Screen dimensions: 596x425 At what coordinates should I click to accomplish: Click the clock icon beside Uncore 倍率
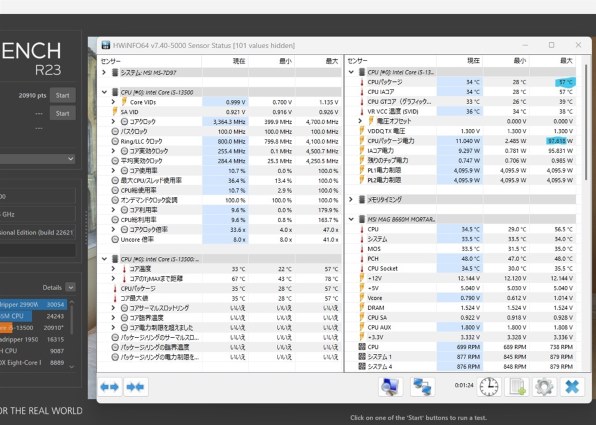click(x=115, y=239)
